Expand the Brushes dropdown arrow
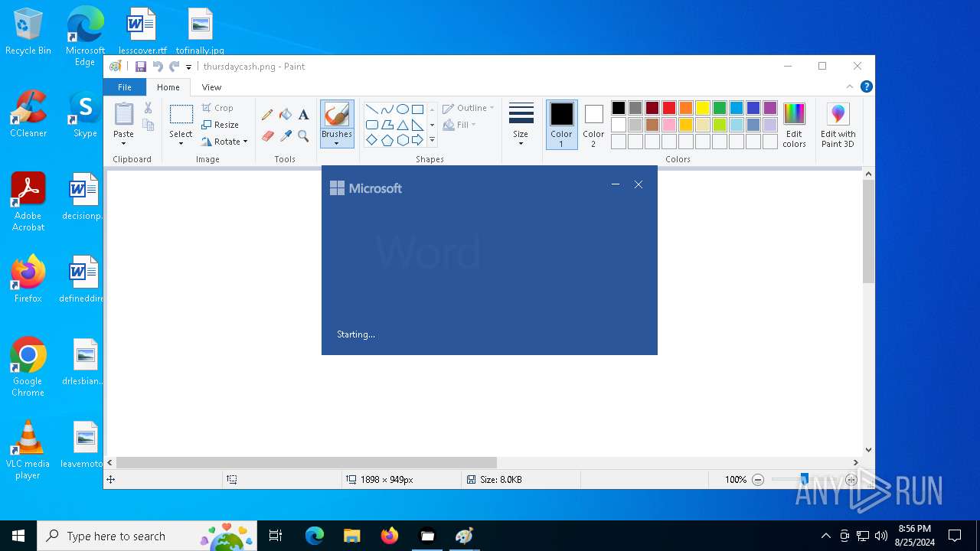 pyautogui.click(x=337, y=143)
